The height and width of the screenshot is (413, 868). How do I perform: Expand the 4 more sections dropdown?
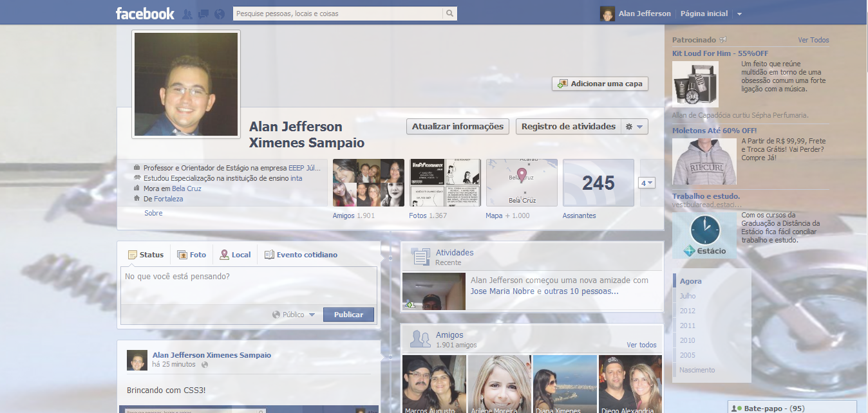pyautogui.click(x=646, y=183)
